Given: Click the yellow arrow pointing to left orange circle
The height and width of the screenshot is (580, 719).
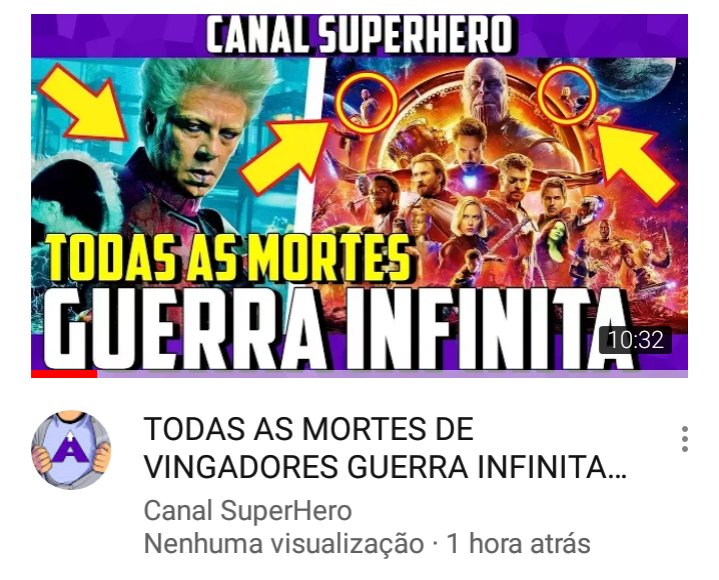Looking at the screenshot, I should coord(287,153).
